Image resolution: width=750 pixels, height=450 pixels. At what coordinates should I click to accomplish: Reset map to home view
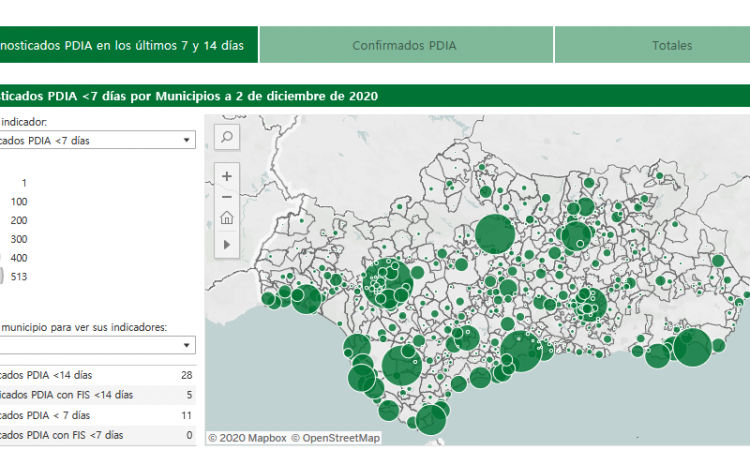tap(227, 219)
